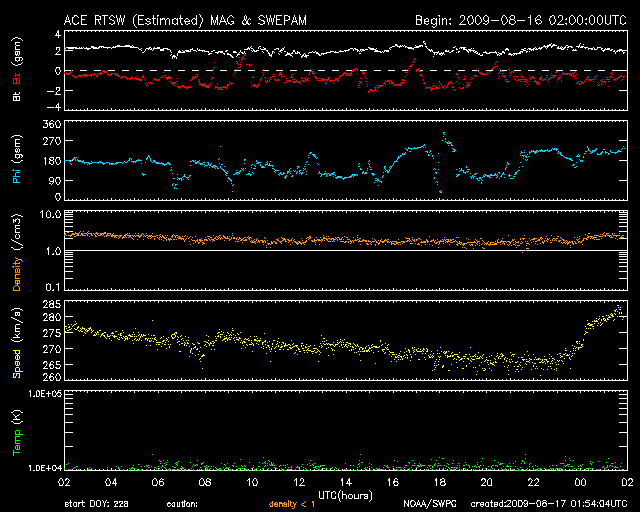640x512 pixels.
Task: Click the '270' speed axis tick
Action: (52, 349)
